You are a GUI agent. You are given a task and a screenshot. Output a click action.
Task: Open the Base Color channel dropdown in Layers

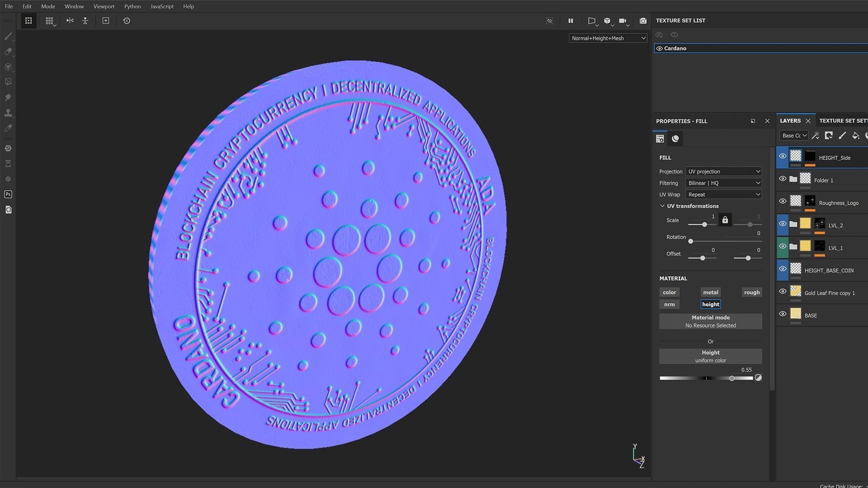(794, 136)
